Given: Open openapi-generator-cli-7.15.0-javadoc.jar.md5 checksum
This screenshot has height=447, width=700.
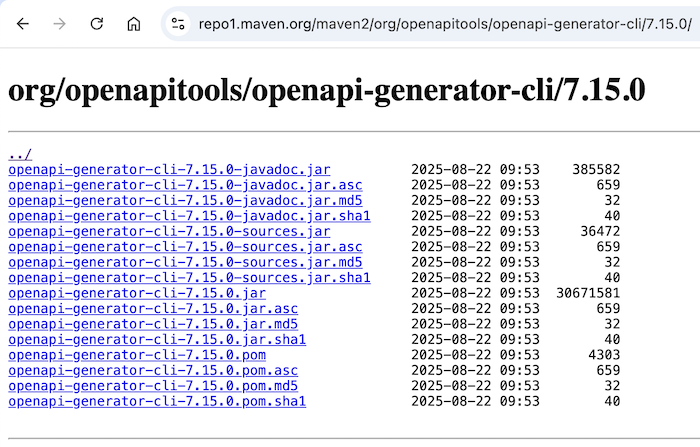Looking at the screenshot, I should coord(185,201).
